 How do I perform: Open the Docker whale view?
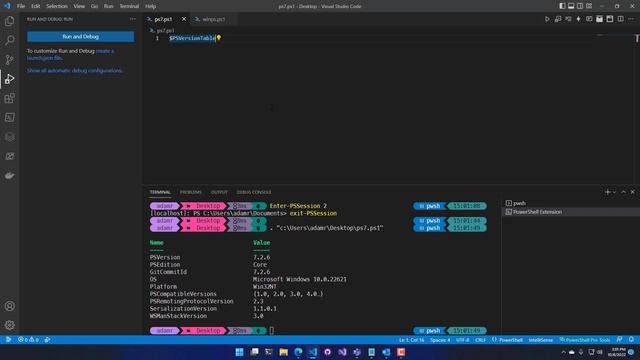point(9,176)
